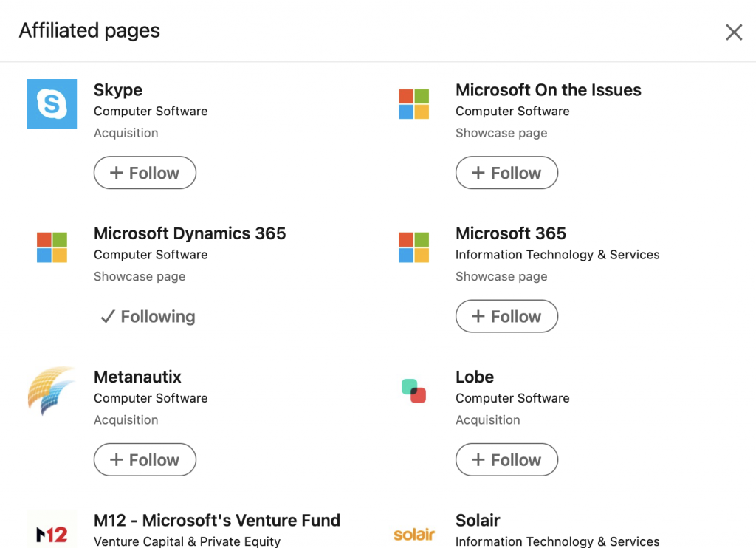756x548 pixels.
Task: Open the Solair title link
Action: pyautogui.click(x=478, y=521)
